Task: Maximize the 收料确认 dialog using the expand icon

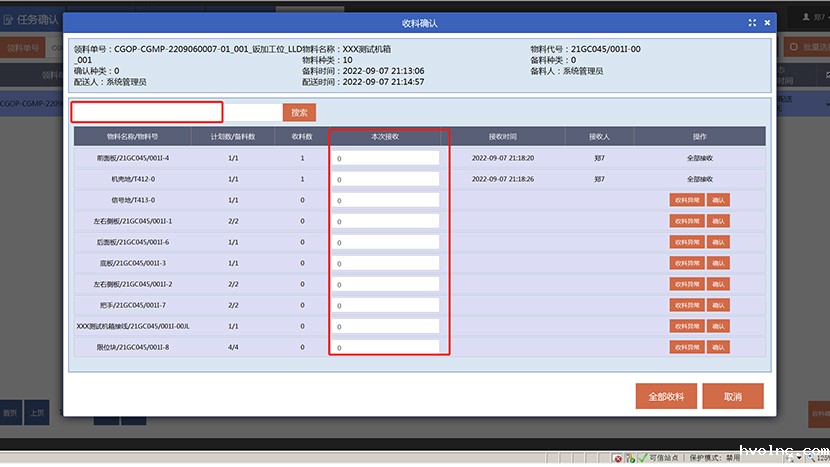Action: (x=752, y=22)
